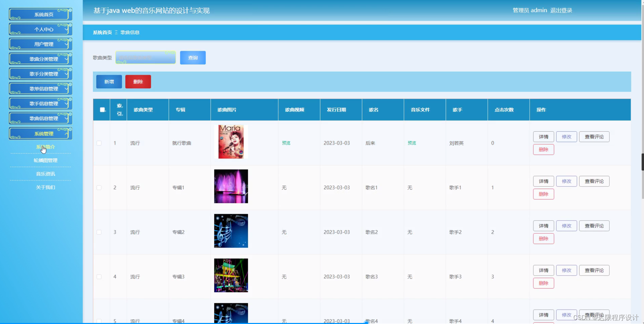Select the 音乐资讯 submenu item

click(45, 174)
